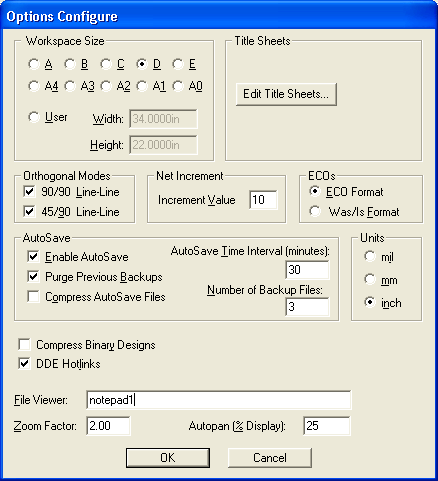Uncheck the 90/90 Line-Line orthogonal mode
Screen dimensions: 438x481
pyautogui.click(x=29, y=192)
